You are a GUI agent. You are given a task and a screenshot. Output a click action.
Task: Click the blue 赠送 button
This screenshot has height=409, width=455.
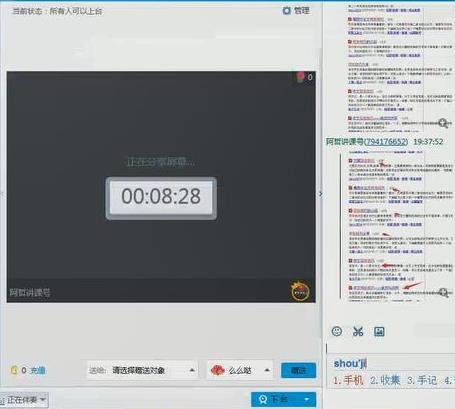point(298,370)
